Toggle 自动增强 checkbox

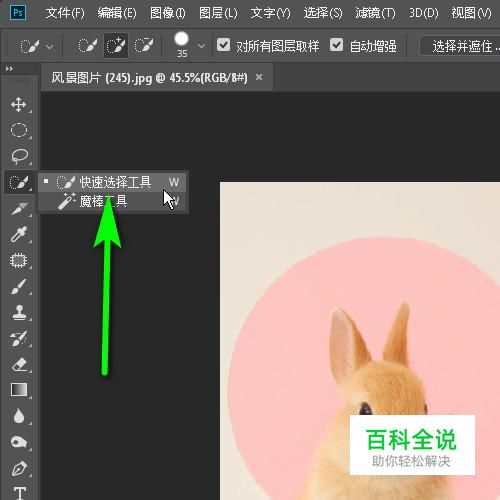336,44
